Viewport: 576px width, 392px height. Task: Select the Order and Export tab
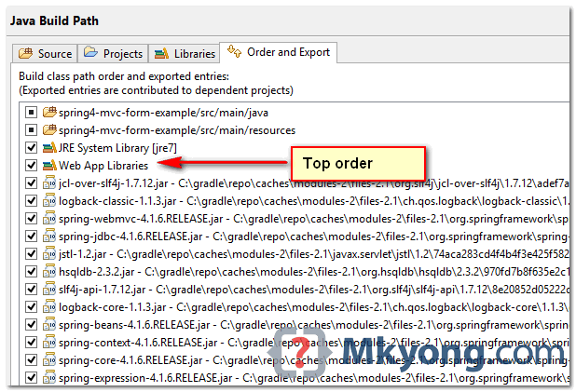tap(278, 52)
